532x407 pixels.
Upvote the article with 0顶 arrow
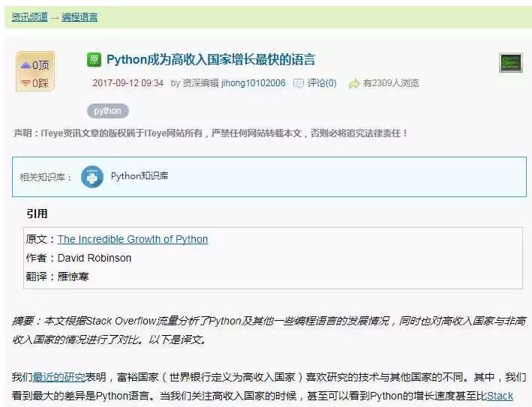tap(35, 64)
